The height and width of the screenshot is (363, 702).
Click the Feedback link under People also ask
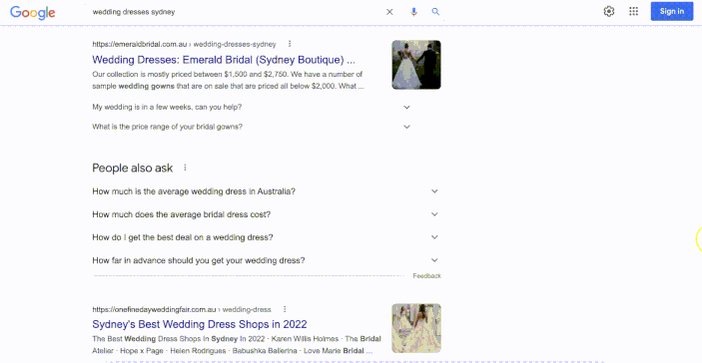point(427,276)
